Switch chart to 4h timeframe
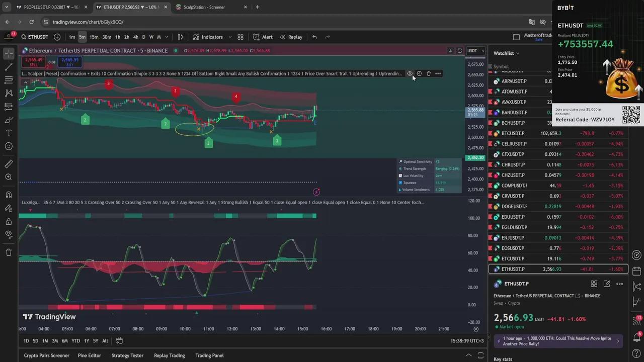Image resolution: width=644 pixels, height=362 pixels. [x=135, y=37]
